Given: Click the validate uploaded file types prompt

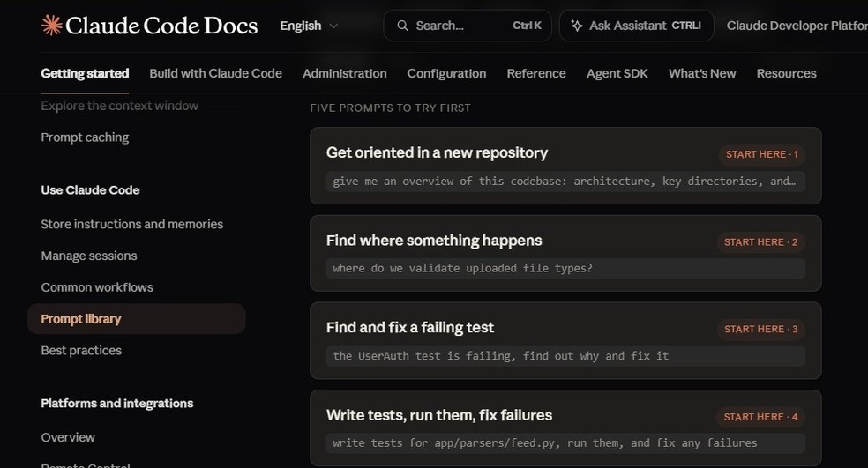Looking at the screenshot, I should point(565,268).
